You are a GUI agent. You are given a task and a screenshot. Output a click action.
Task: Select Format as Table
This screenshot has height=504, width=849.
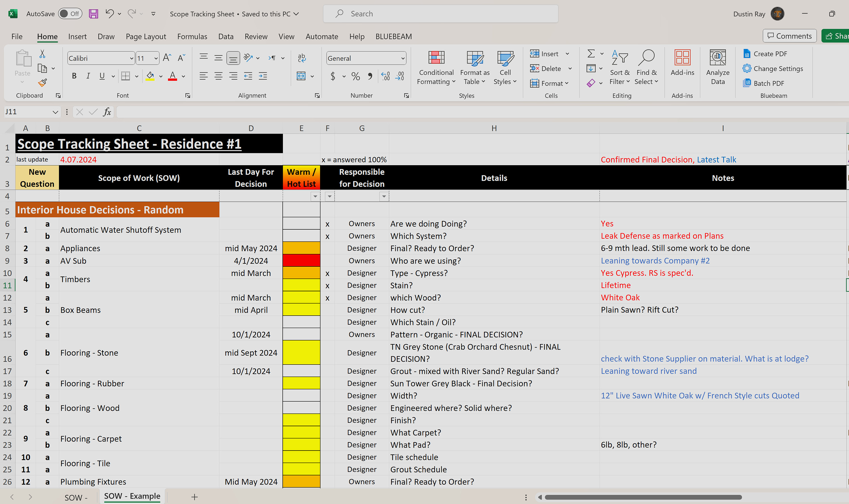coord(474,67)
